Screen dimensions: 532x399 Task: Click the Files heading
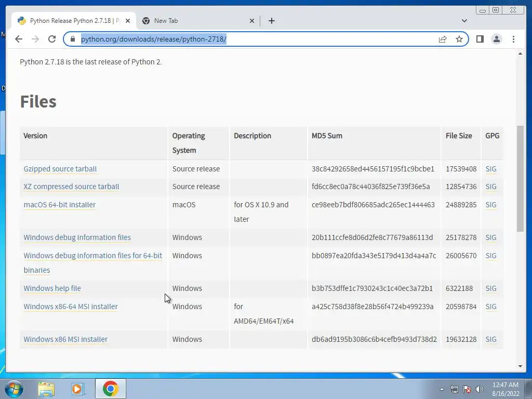tap(38, 101)
